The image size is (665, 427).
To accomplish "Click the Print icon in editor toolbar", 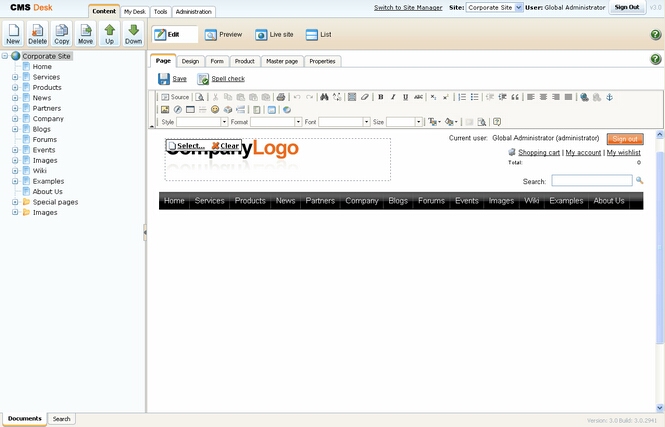I will click(x=281, y=97).
